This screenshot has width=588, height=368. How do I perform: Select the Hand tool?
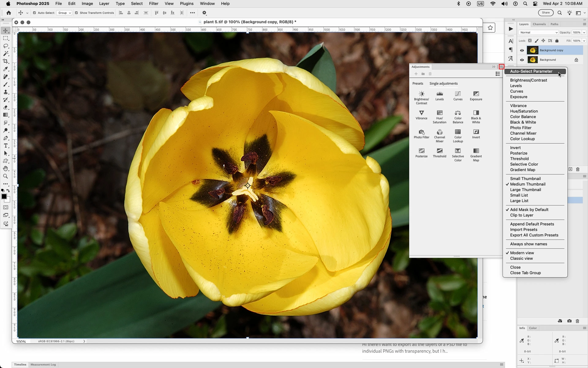6,169
